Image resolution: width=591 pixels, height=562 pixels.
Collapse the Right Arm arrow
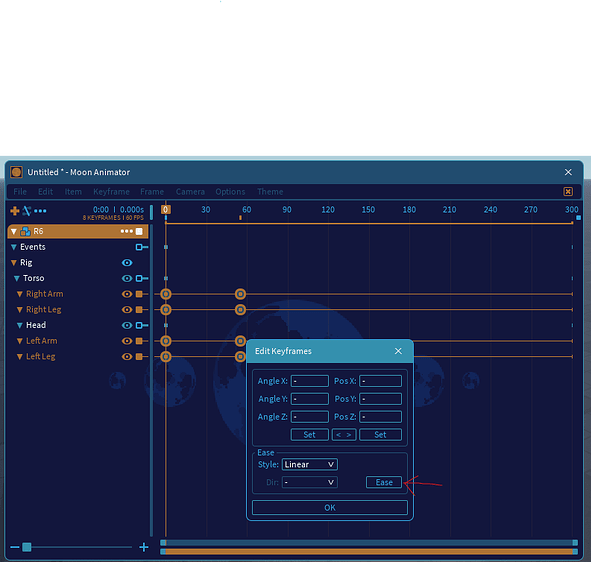click(x=20, y=294)
